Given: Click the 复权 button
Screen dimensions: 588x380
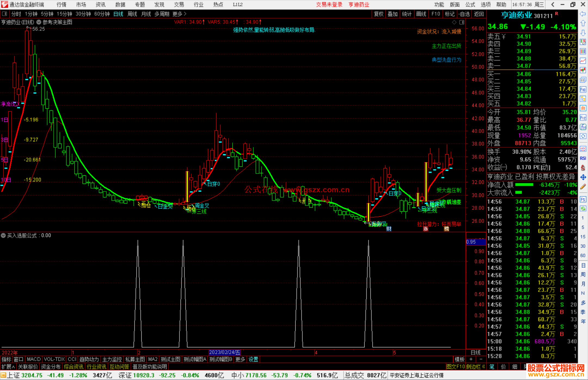Looking at the screenshot, I should click(x=379, y=14).
